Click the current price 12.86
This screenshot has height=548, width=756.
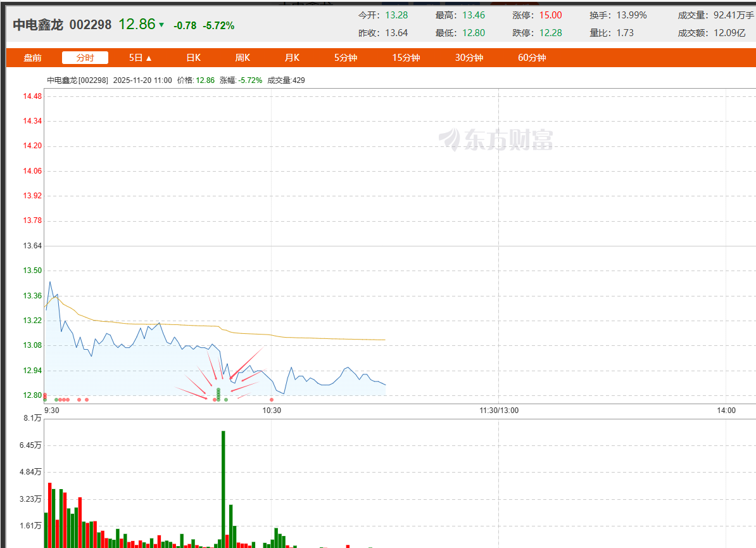[137, 24]
